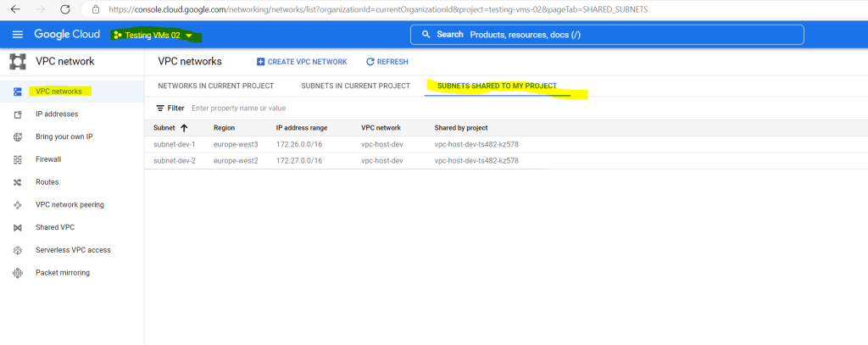Click the IP address range column header
The width and height of the screenshot is (868, 345).
point(302,128)
